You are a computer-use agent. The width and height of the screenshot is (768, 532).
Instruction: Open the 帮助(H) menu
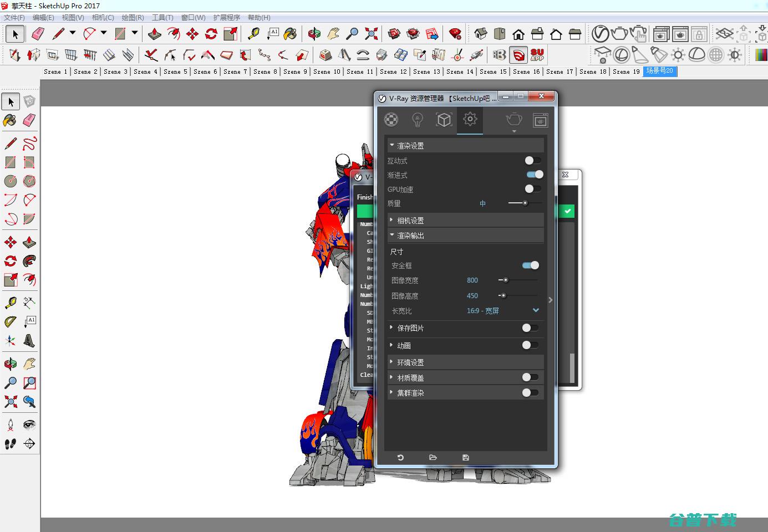click(259, 18)
